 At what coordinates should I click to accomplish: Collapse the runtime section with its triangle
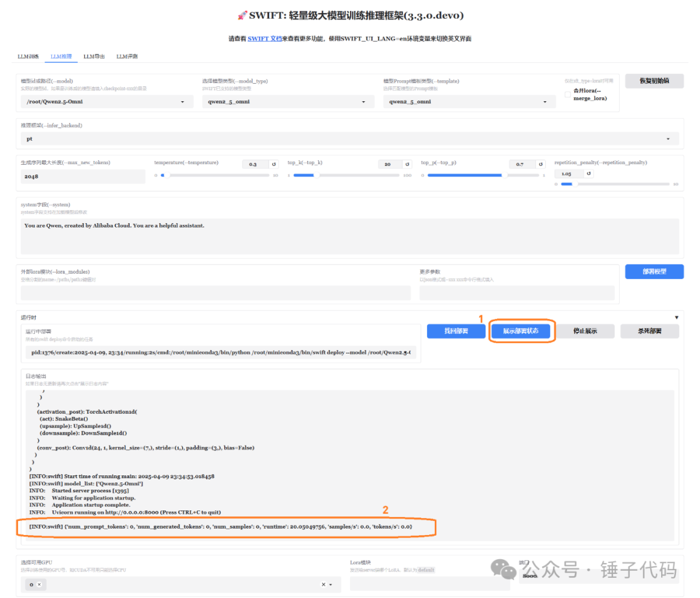[676, 318]
